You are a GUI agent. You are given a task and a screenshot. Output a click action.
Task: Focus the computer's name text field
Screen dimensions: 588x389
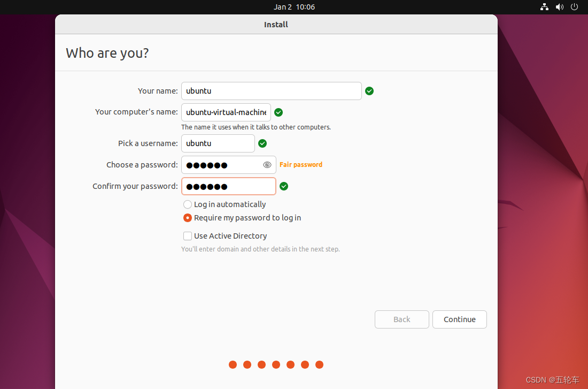pos(226,112)
